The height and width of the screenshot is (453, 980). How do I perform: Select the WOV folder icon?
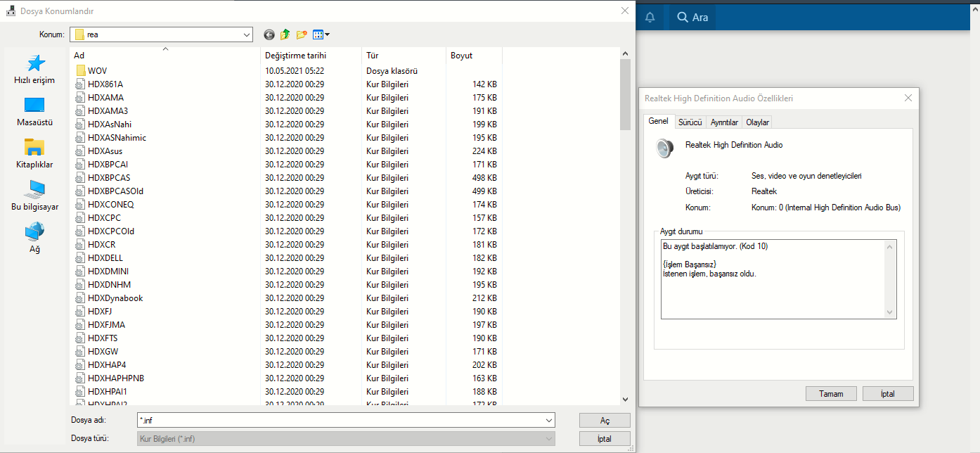click(x=80, y=71)
